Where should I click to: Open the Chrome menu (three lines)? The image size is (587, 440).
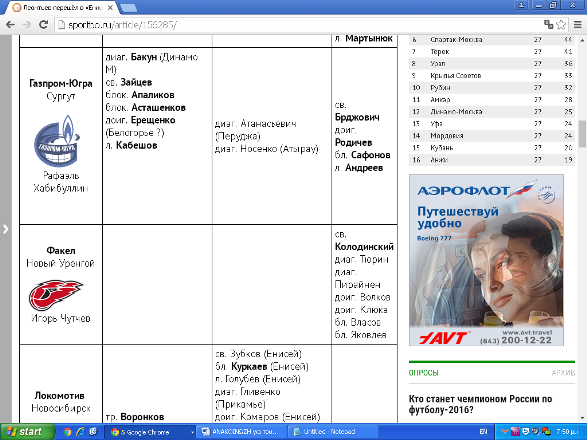[x=578, y=25]
